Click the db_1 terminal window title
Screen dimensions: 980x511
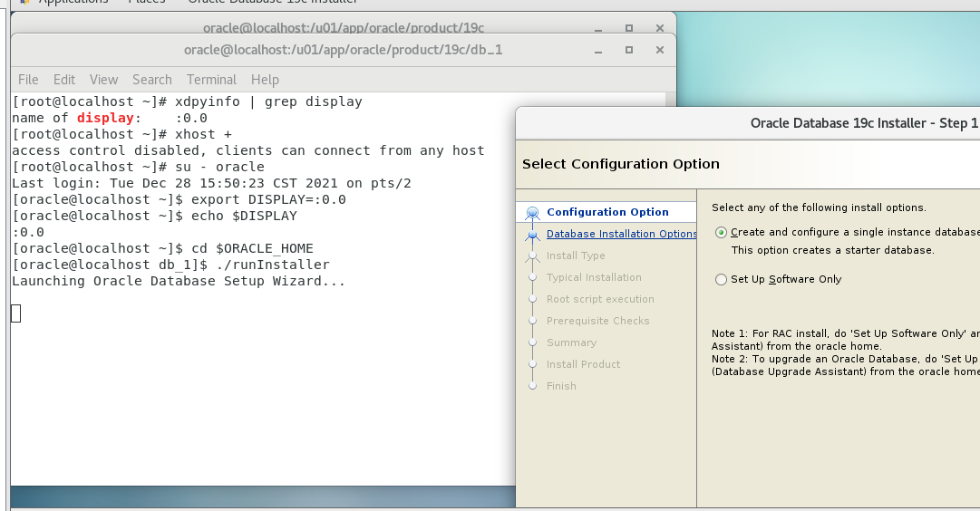(x=343, y=50)
